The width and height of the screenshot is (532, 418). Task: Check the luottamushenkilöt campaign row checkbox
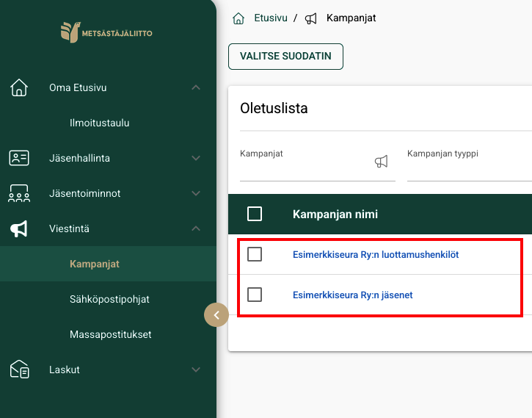[255, 254]
